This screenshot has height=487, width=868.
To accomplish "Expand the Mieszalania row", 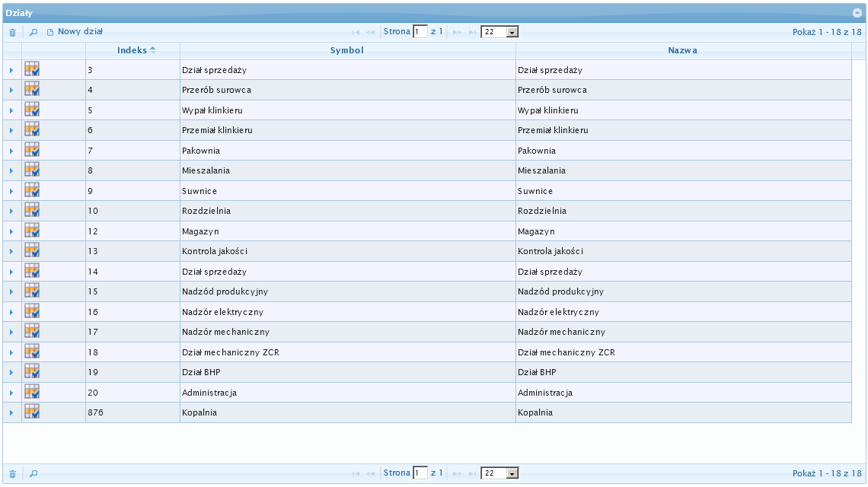I will pyautogui.click(x=11, y=171).
